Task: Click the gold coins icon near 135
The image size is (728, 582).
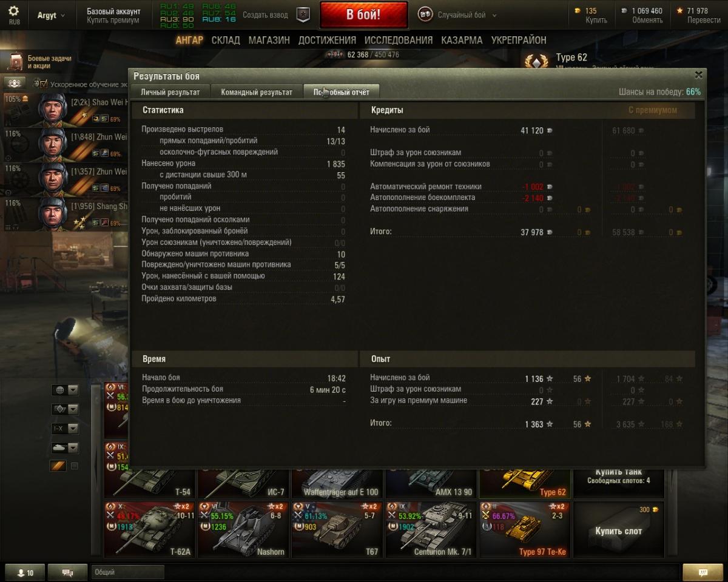Action: [577, 11]
